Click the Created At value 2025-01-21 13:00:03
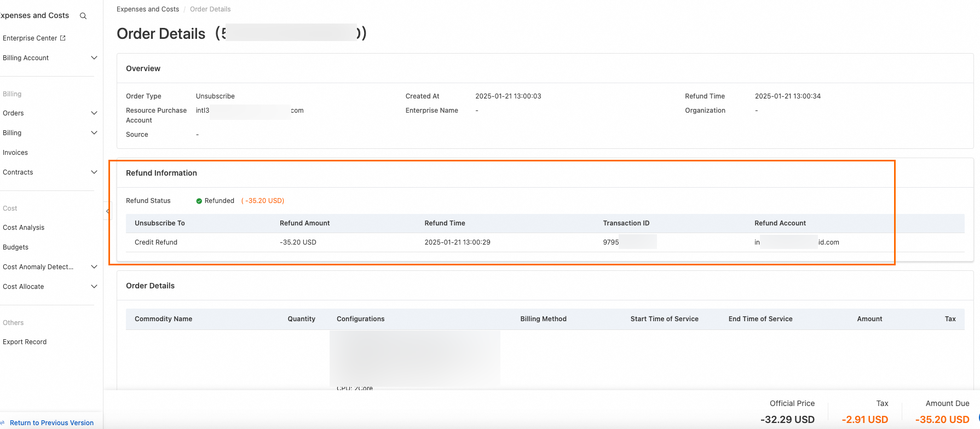The height and width of the screenshot is (429, 980). point(508,96)
